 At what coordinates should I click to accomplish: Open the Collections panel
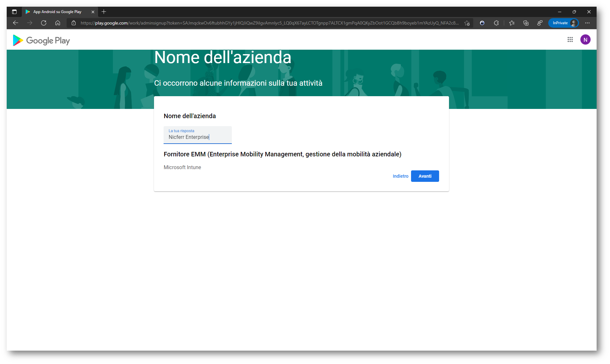click(x=526, y=23)
